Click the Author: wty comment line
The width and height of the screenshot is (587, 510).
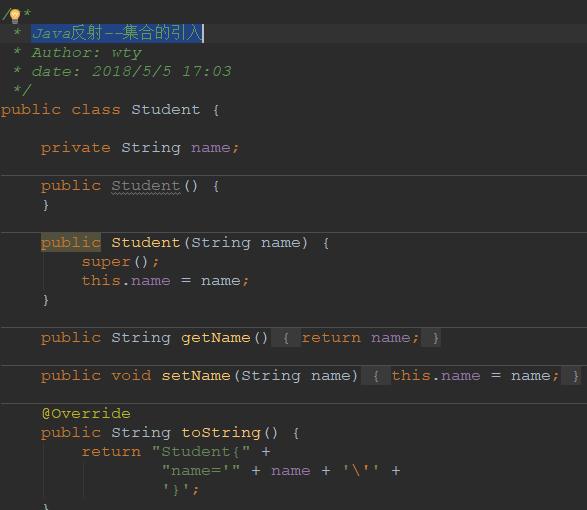pyautogui.click(x=86, y=53)
